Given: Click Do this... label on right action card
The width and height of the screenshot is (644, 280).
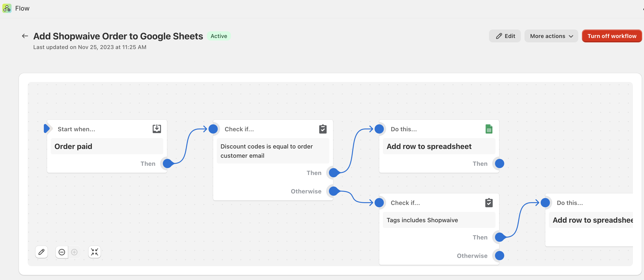Looking at the screenshot, I should [x=569, y=203].
